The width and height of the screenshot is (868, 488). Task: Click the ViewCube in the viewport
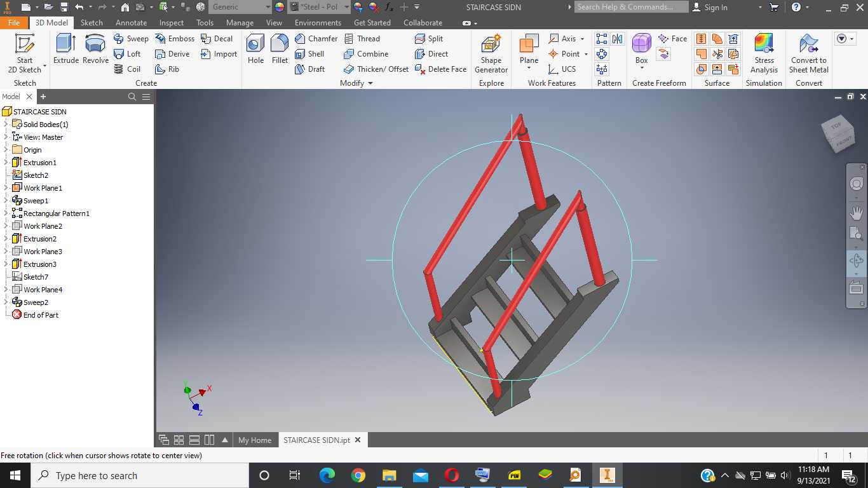[837, 133]
